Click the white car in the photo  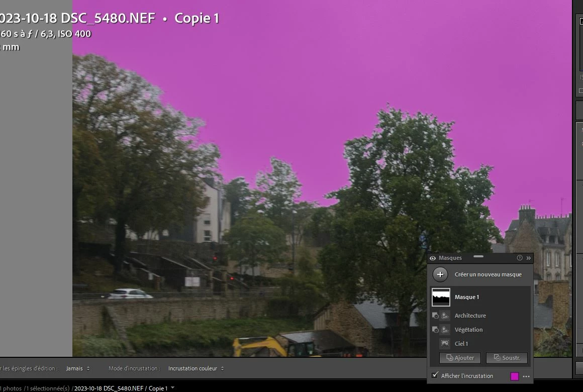pyautogui.click(x=130, y=294)
